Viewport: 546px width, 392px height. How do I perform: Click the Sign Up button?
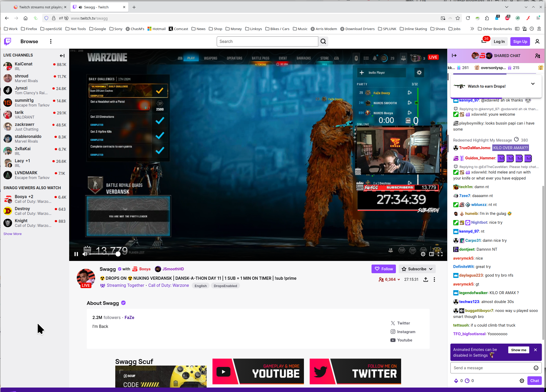(x=520, y=41)
